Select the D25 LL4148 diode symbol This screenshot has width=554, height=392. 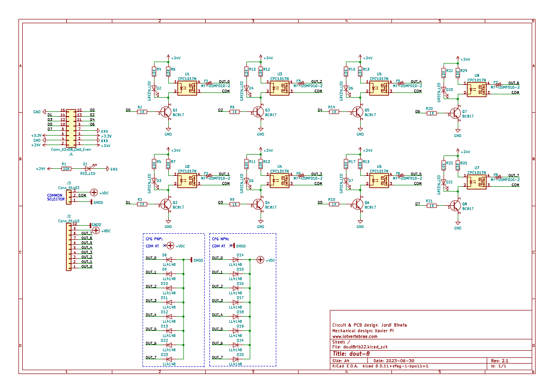(236, 359)
